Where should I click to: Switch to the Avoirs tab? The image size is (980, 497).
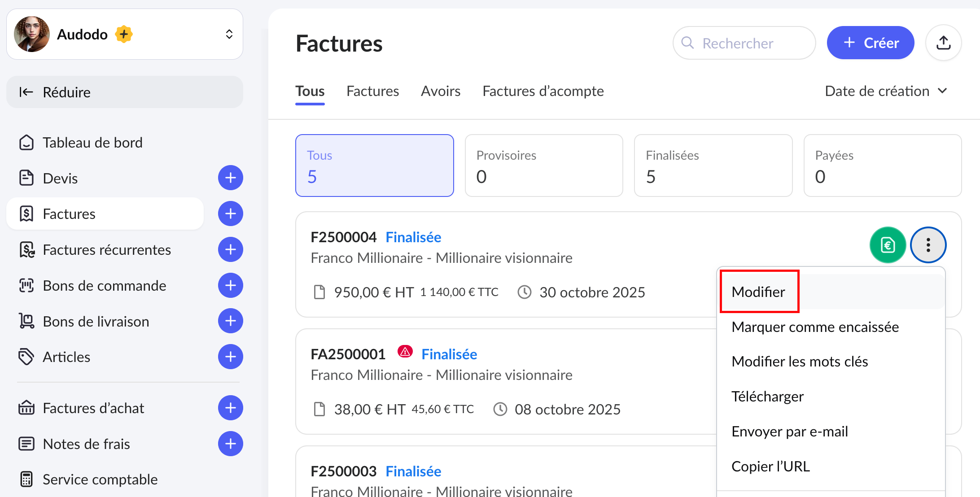point(440,91)
